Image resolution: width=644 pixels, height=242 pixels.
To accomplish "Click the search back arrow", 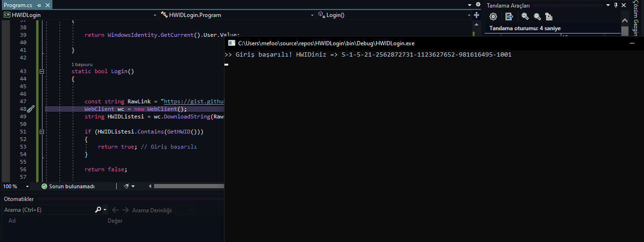I will 115,210.
